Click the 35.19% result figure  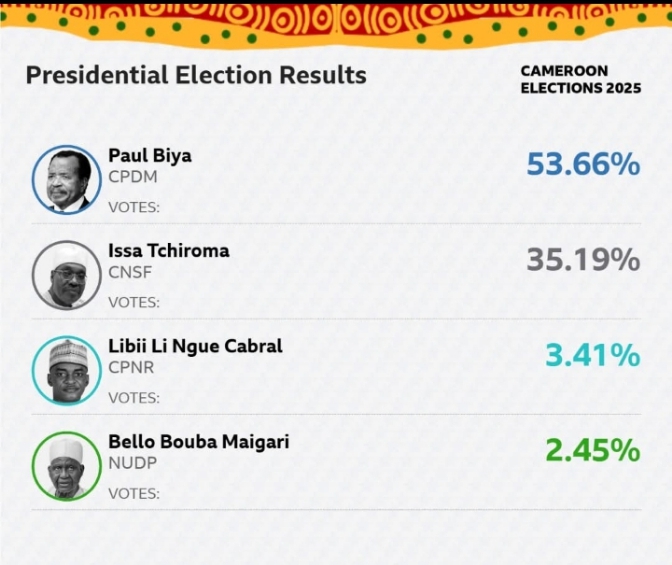(x=583, y=260)
